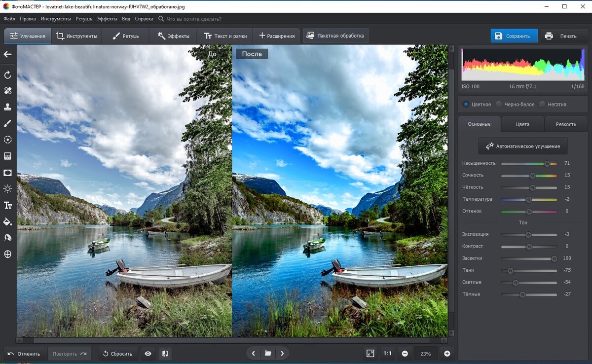Select the leaf effect tool in sidebar
The image size is (592, 364).
(x=7, y=238)
